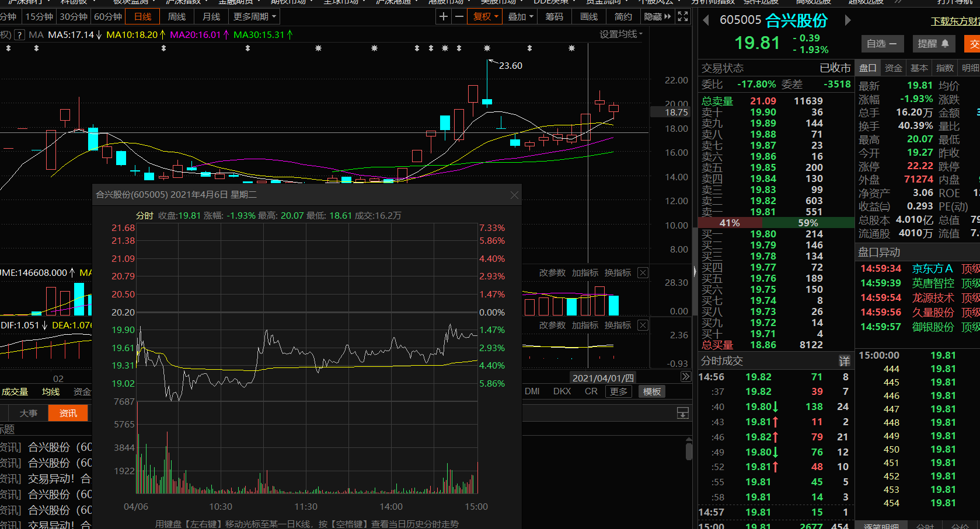The height and width of the screenshot is (529, 980).
Task: Click the 41% sell ratio bar
Action: [730, 223]
